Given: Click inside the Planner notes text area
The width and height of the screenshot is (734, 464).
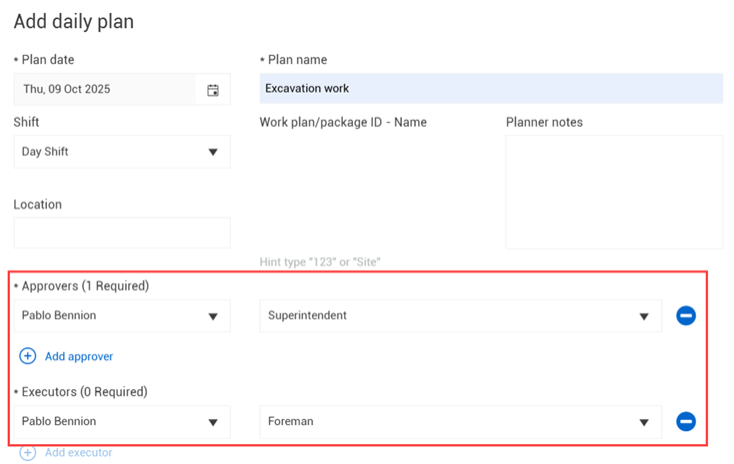Looking at the screenshot, I should [614, 192].
